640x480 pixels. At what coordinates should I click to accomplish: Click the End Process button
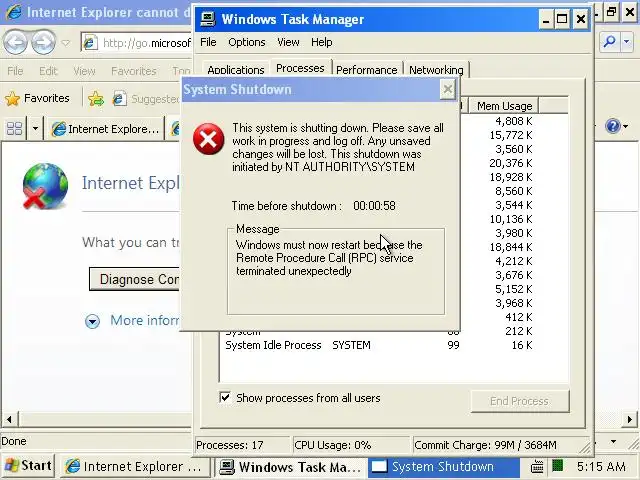point(519,401)
